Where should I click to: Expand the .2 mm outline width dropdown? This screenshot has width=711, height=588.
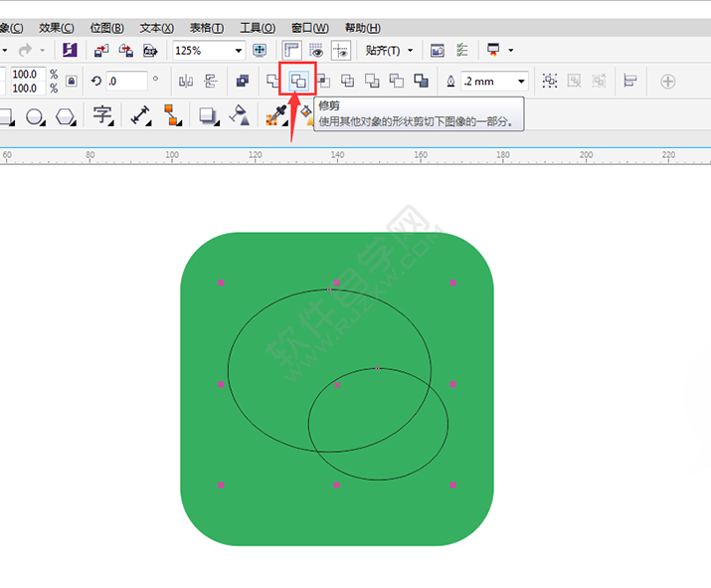coord(520,82)
